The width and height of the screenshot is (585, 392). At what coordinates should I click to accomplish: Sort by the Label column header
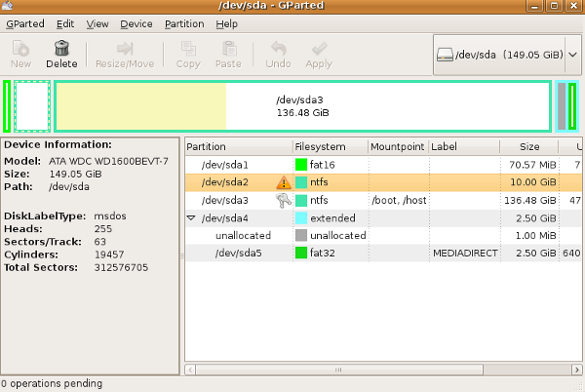(464, 146)
